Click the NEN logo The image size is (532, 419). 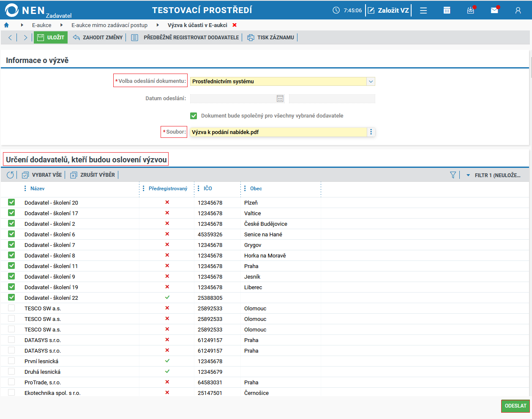coord(25,10)
